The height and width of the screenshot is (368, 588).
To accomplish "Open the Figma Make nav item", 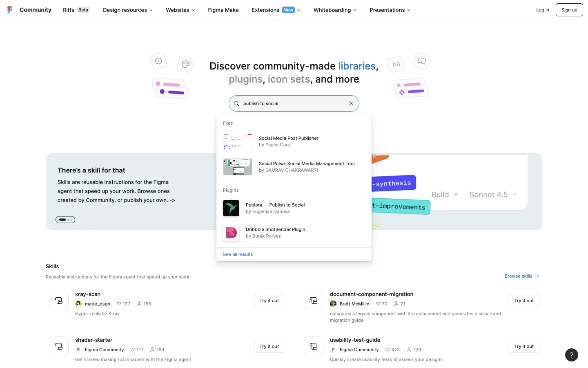I will pos(223,10).
